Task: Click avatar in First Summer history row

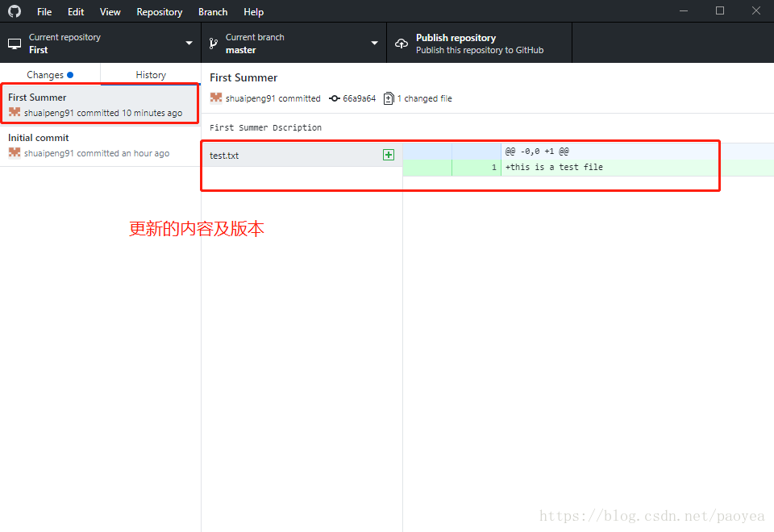Action: 15,112
